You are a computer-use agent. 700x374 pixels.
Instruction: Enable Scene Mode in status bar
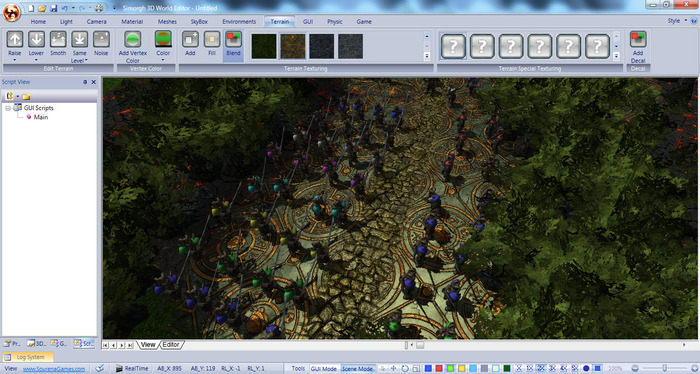(x=357, y=369)
